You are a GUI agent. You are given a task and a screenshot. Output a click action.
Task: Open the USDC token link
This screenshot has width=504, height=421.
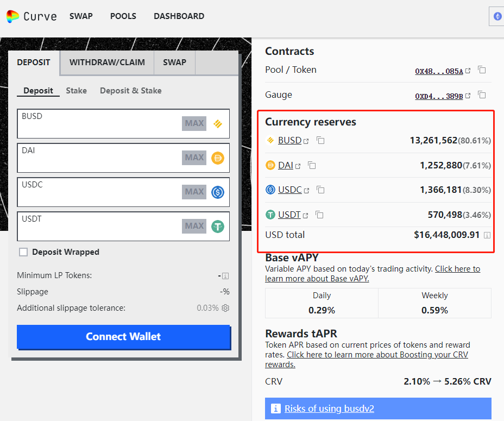(290, 190)
